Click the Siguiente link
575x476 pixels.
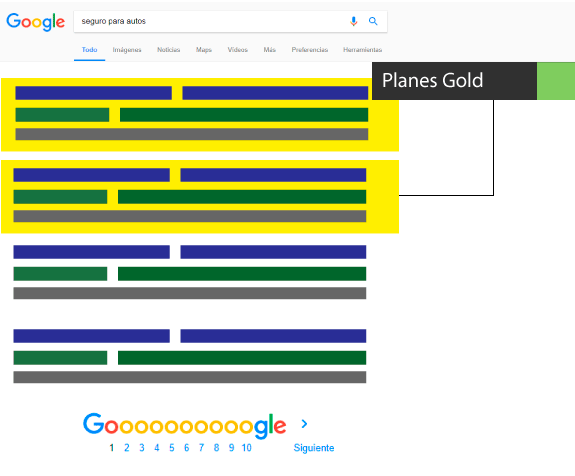[x=314, y=448]
